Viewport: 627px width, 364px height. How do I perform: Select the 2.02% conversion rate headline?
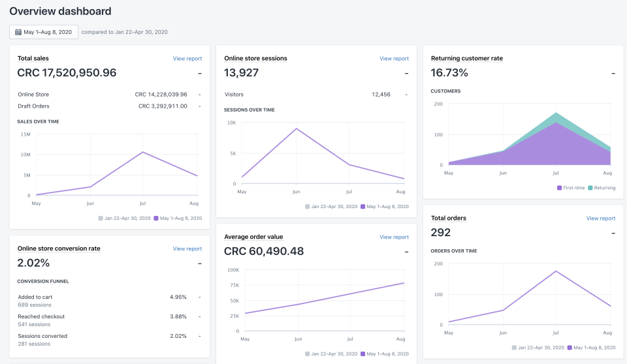click(x=33, y=263)
